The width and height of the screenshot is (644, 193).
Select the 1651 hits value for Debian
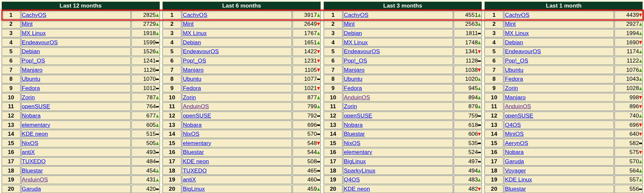click(x=310, y=42)
